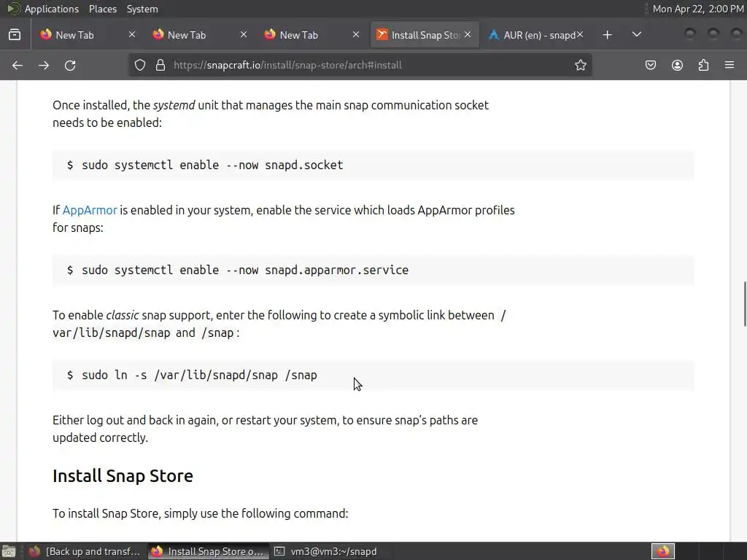Click the show desktop icon in the taskbar
The height and width of the screenshot is (560, 747).
(9, 551)
